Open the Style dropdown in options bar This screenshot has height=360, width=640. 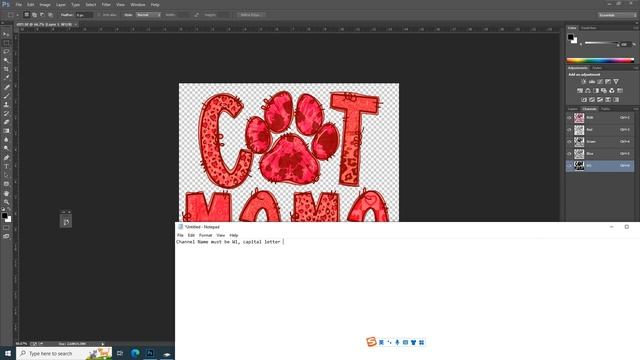pos(148,15)
